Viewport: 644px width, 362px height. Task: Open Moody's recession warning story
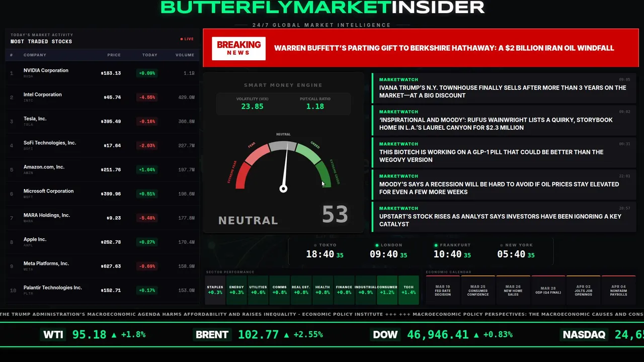pyautogui.click(x=504, y=185)
